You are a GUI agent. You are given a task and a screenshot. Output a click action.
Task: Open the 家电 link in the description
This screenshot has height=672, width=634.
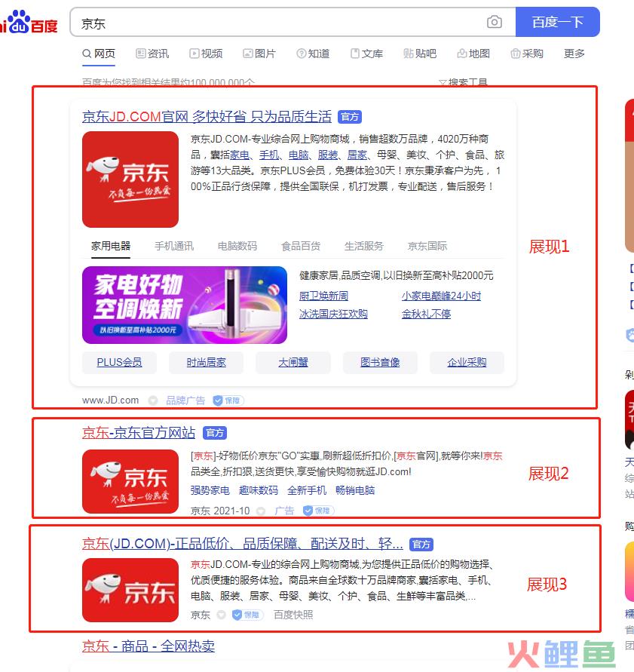[x=240, y=155]
